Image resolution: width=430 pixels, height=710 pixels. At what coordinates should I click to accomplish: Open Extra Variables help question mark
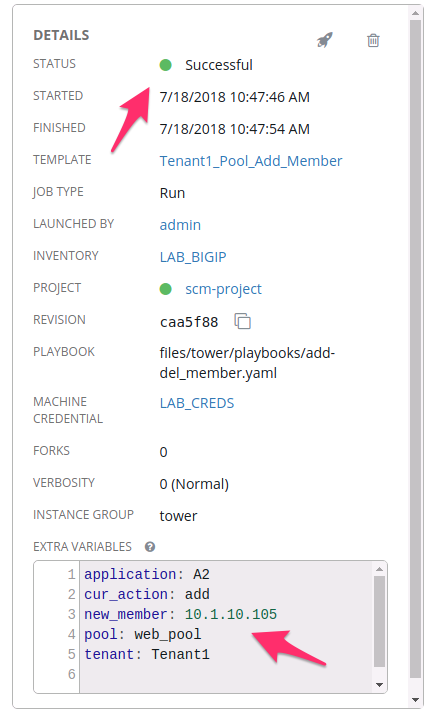pyautogui.click(x=150, y=547)
